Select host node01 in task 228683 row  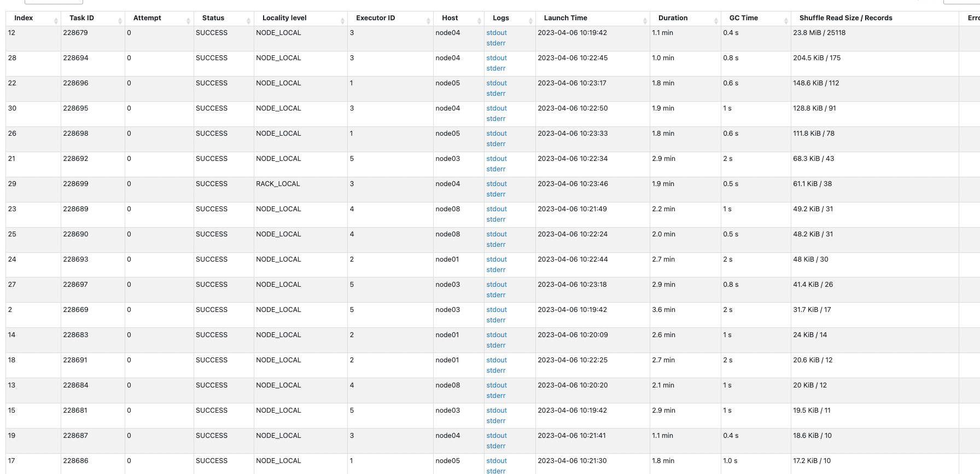447,335
